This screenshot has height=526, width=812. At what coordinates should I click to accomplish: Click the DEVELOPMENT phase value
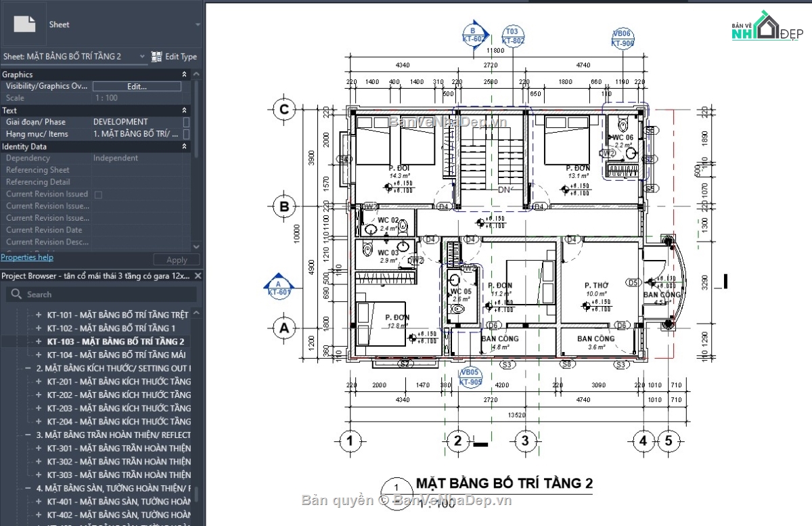[x=120, y=122]
